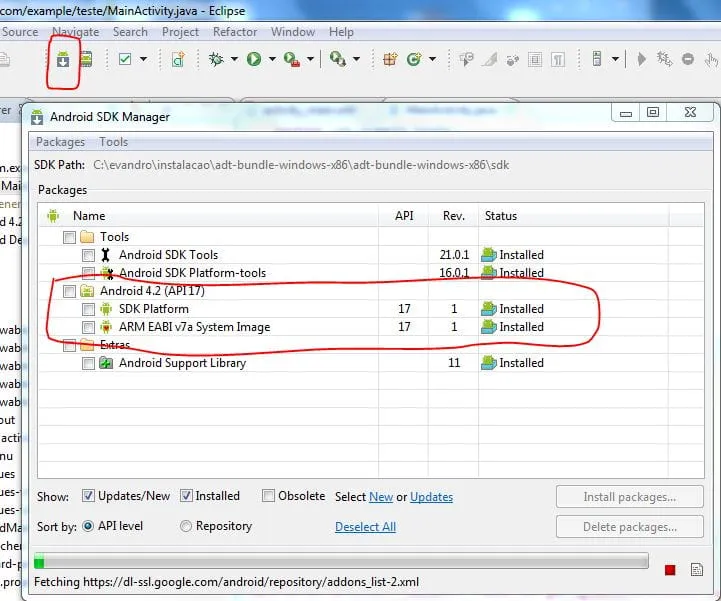Click the Toggle Mark Occurrences icon

[490, 59]
